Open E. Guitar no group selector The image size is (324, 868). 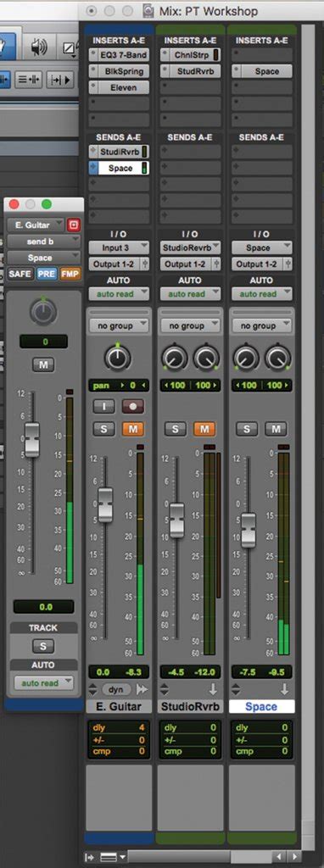(x=119, y=326)
